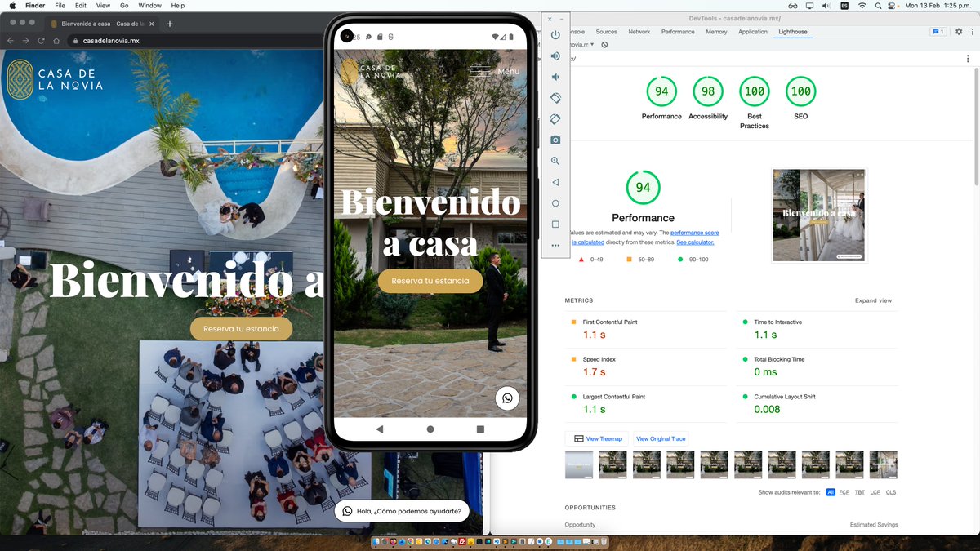Click the Best Practices score gauge 100
Viewport: 980px width, 551px height.
click(755, 91)
